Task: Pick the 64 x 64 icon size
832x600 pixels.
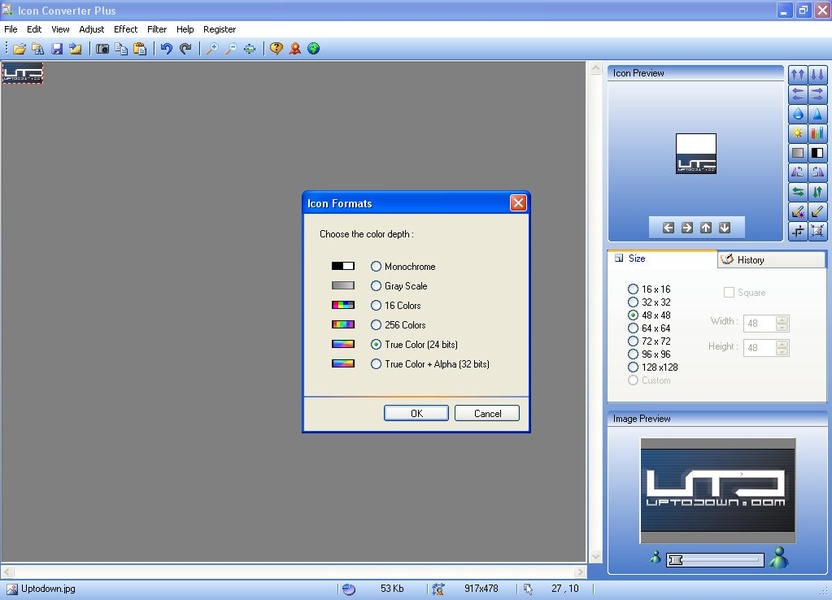Action: (633, 328)
